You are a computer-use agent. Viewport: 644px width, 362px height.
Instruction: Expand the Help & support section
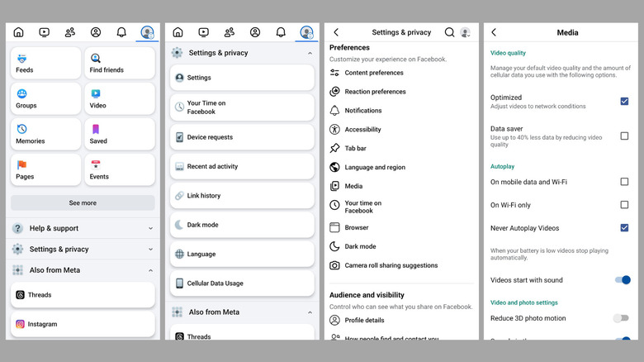tap(83, 228)
